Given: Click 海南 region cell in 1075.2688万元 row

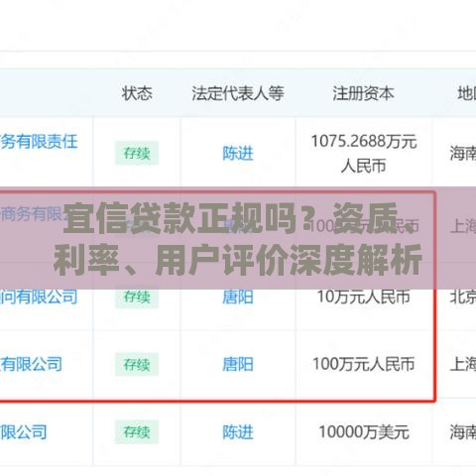Looking at the screenshot, I should 463,153.
